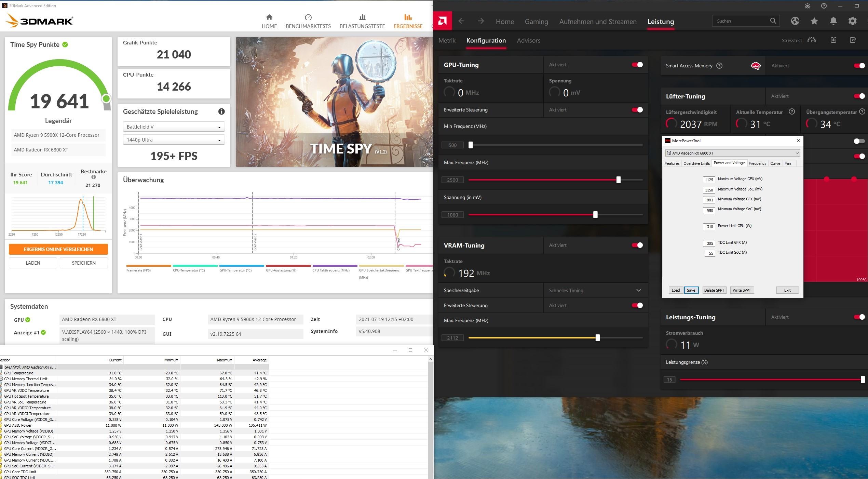Click the VRAM Max. Frequenz slider handle

[x=597, y=338]
